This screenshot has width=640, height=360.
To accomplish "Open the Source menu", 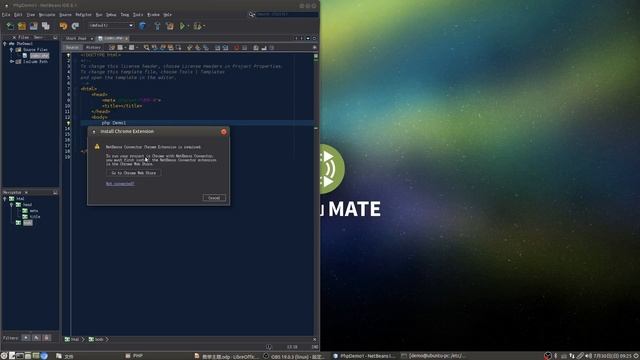I will tap(65, 15).
